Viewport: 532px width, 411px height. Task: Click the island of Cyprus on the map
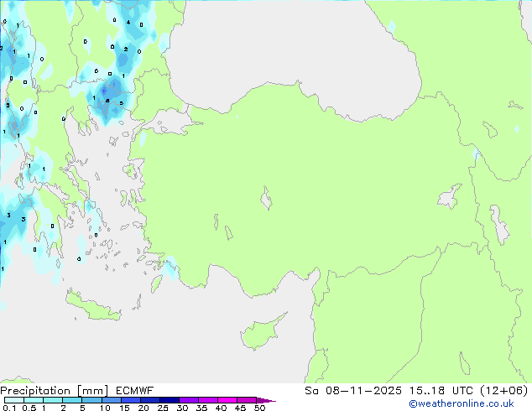[x=259, y=334]
